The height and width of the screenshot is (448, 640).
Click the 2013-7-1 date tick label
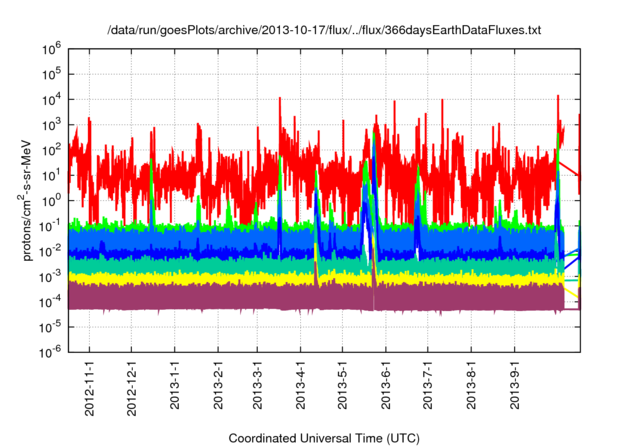pos(428,385)
